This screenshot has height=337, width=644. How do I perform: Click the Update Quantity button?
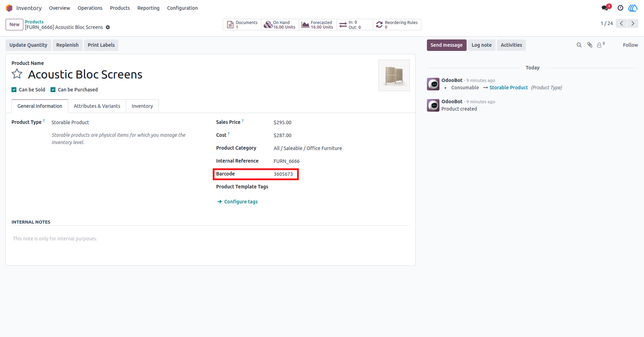(28, 45)
